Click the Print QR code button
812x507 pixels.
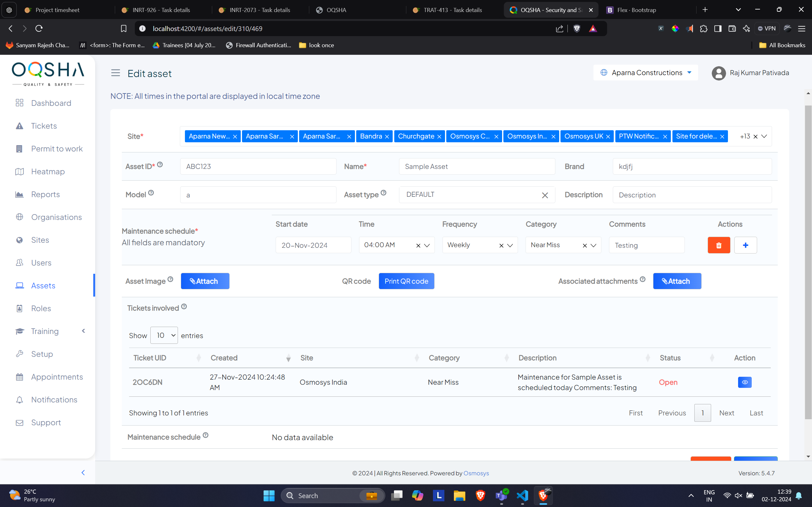point(406,281)
